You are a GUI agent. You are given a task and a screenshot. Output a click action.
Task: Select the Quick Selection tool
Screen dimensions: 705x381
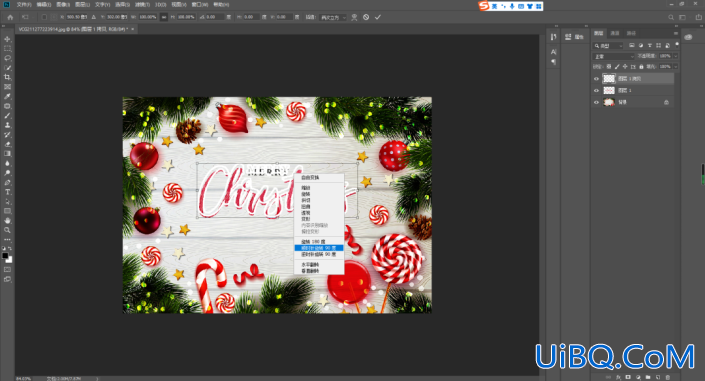(7, 68)
